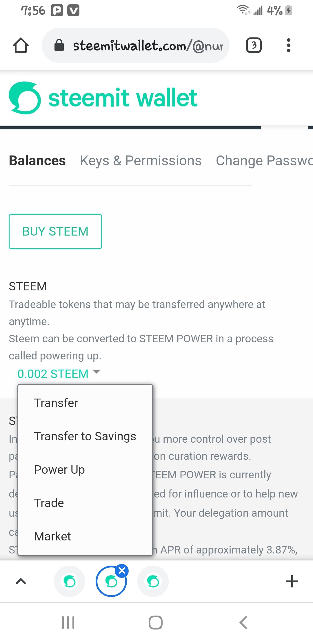Image resolution: width=313 pixels, height=644 pixels.
Task: Select Transfer from the dropdown menu
Action: 56,403
